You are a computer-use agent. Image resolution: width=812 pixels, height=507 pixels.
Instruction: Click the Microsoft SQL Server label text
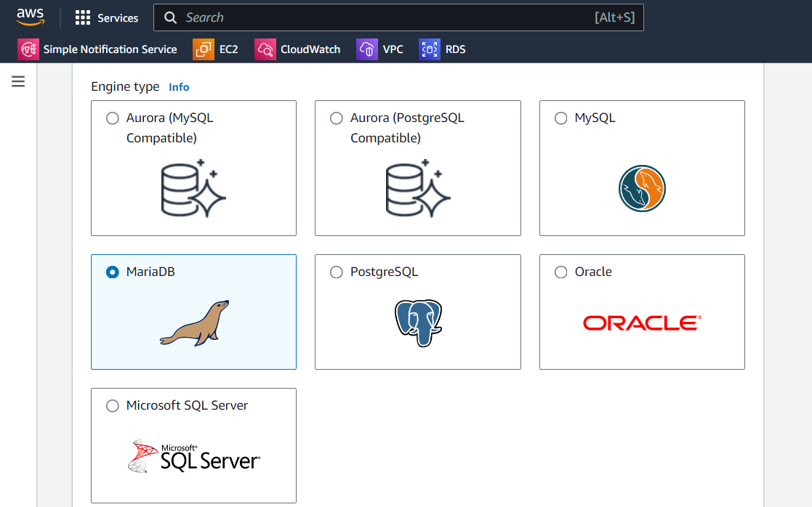[187, 405]
